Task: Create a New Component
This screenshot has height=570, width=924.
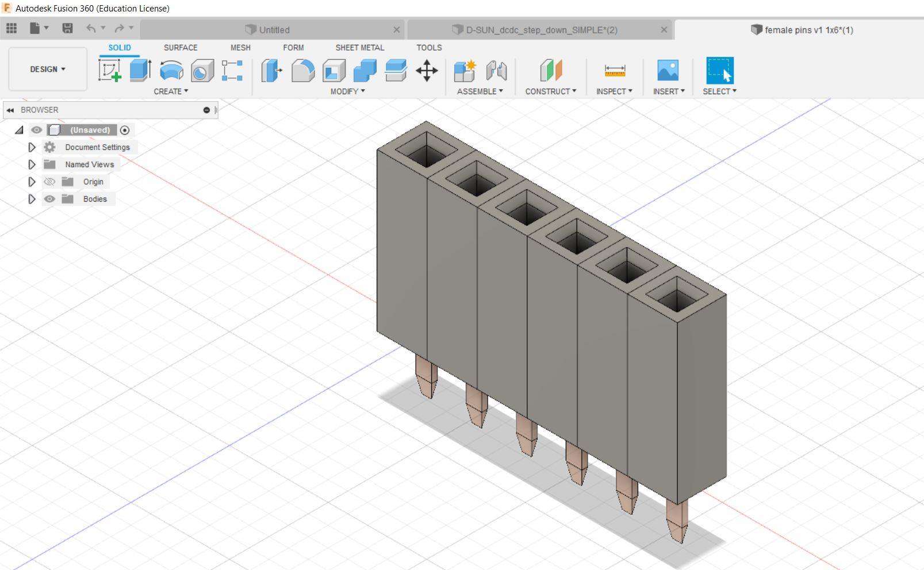Action: [x=465, y=71]
